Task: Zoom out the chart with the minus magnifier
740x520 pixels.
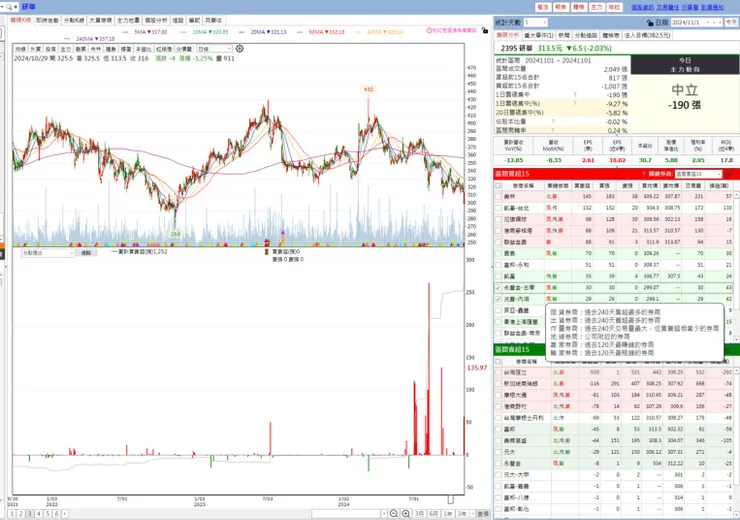Action: tap(394, 513)
